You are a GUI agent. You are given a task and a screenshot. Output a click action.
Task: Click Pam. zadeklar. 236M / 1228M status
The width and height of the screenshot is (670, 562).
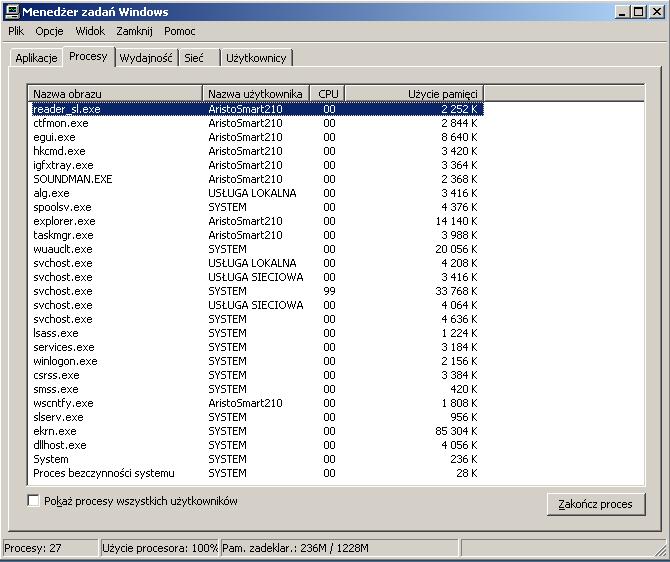[x=339, y=548]
